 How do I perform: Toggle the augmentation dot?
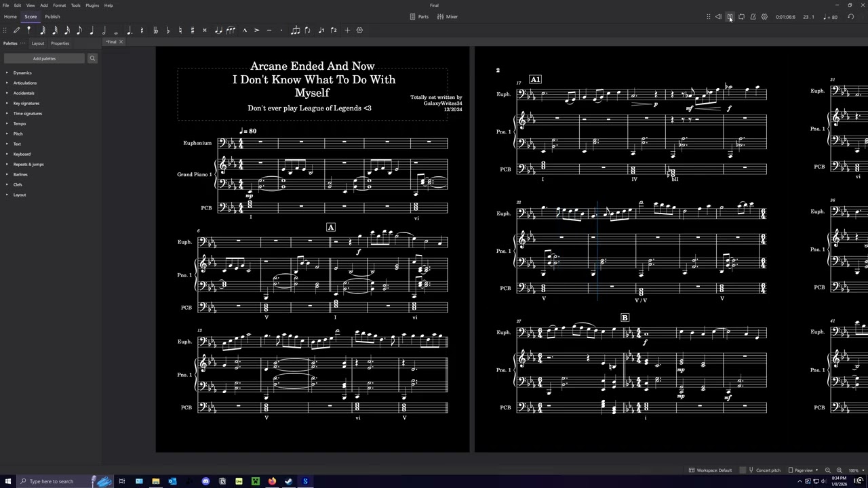(x=129, y=30)
